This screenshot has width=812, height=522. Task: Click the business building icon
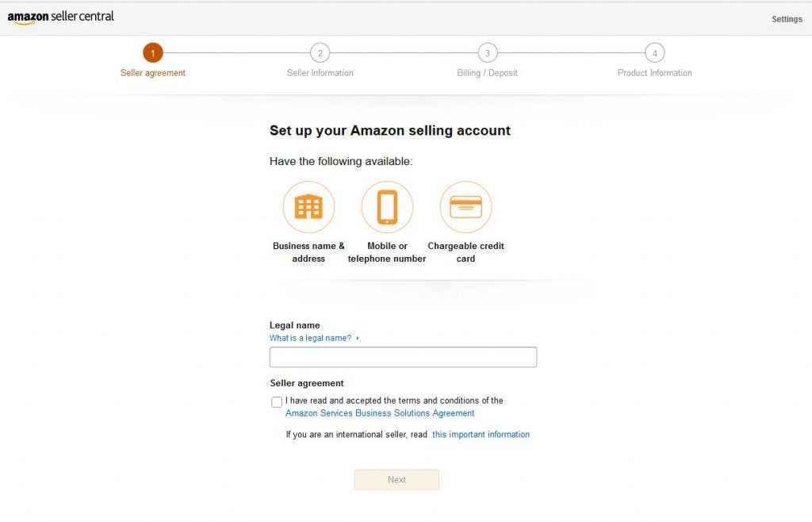click(308, 207)
